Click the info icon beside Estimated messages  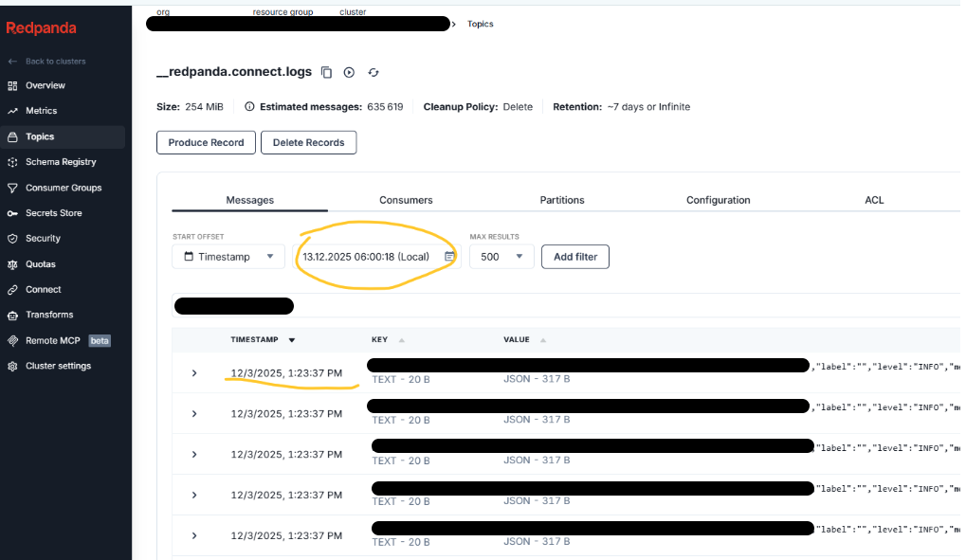pos(249,106)
